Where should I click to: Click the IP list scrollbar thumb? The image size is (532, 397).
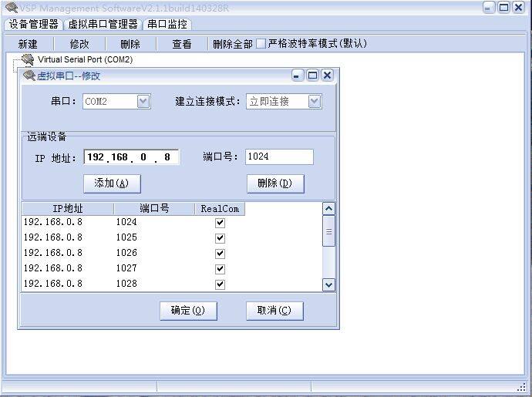coord(328,231)
